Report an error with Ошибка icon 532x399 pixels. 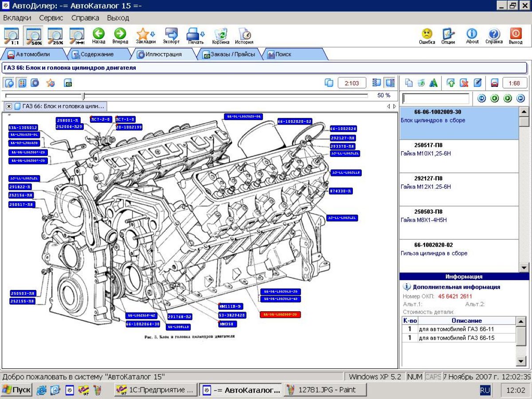427,36
